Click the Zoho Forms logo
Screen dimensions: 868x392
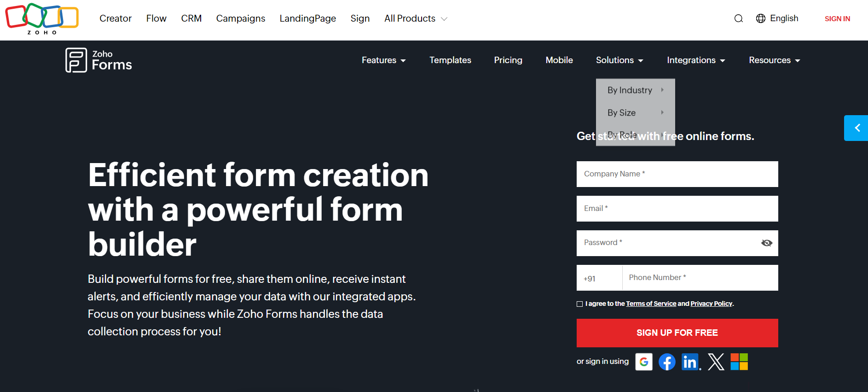98,60
